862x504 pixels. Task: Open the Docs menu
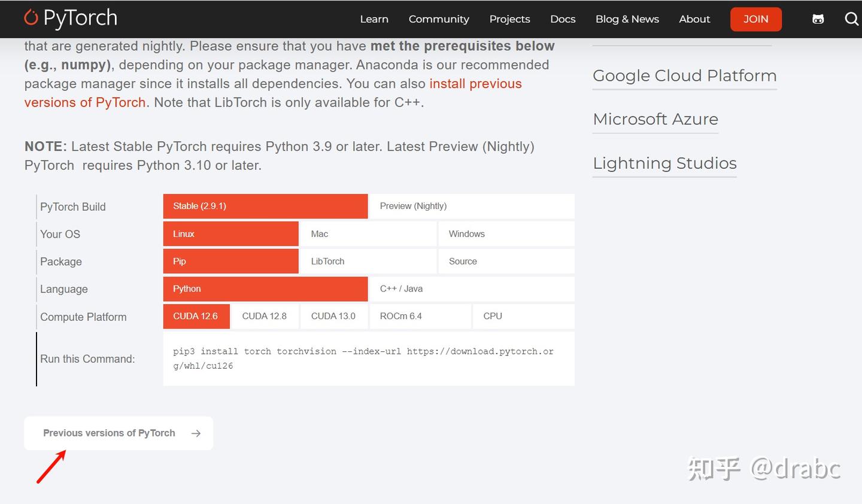click(x=563, y=19)
